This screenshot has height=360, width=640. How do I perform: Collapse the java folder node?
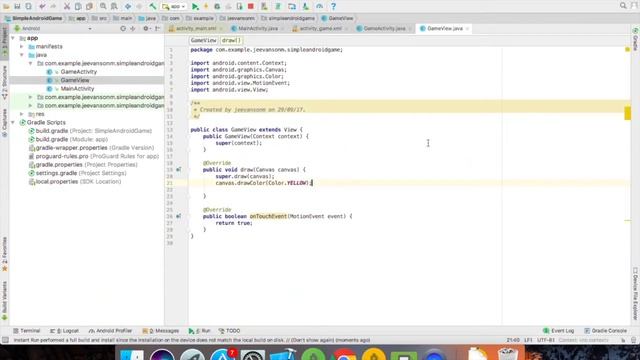pyautogui.click(x=22, y=55)
